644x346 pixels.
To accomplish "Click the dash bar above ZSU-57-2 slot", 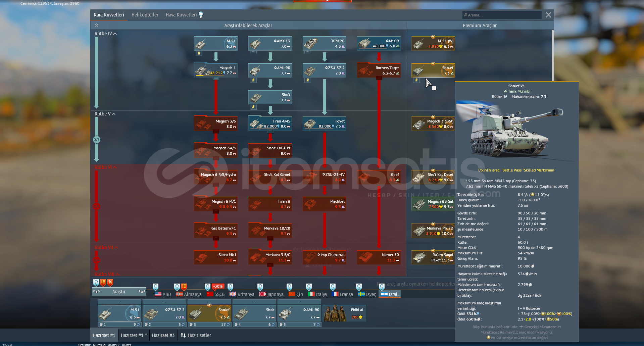I will pos(164,302).
